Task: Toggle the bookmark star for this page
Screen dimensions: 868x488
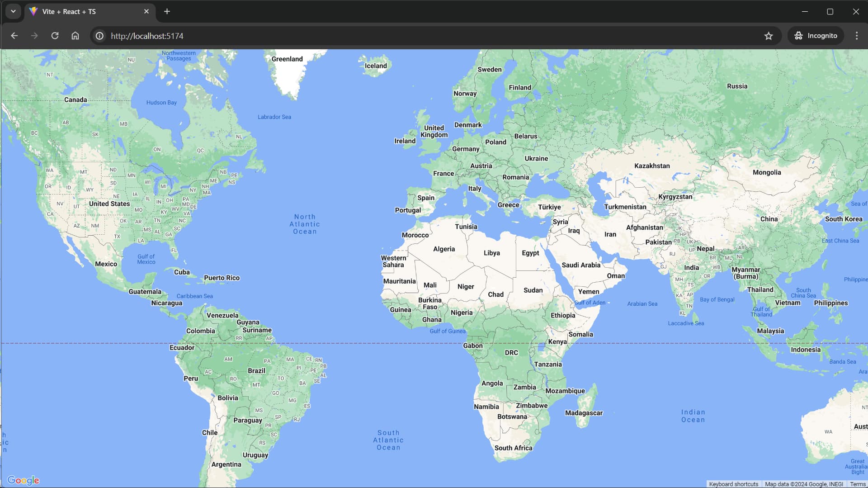Action: pos(769,36)
